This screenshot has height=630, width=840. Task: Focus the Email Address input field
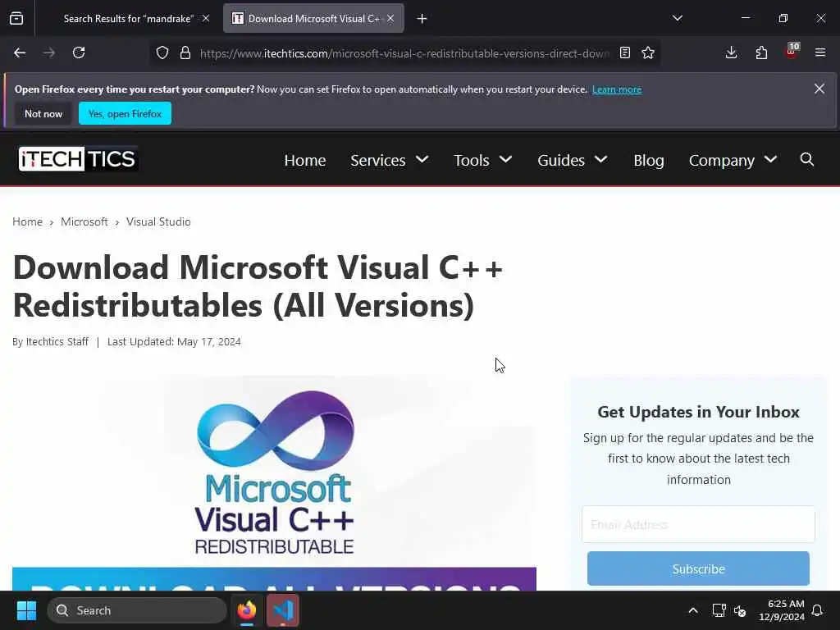click(x=698, y=524)
